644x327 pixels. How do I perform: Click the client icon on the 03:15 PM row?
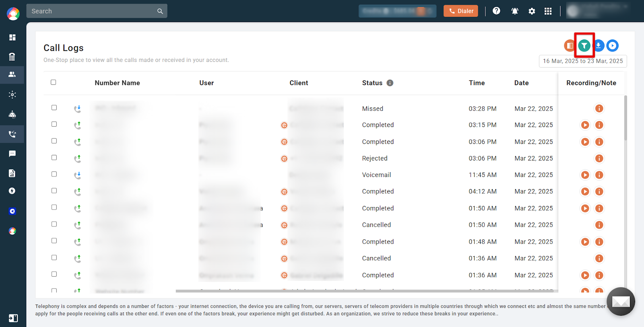point(284,125)
